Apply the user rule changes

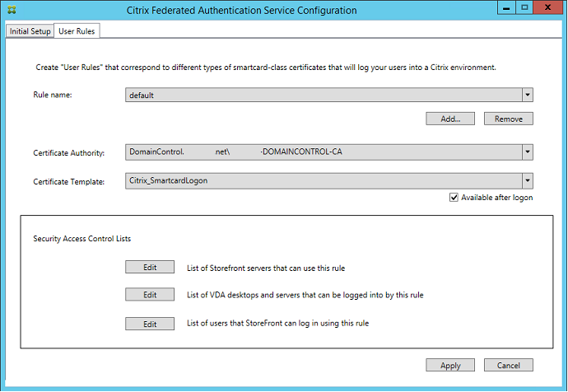(450, 365)
